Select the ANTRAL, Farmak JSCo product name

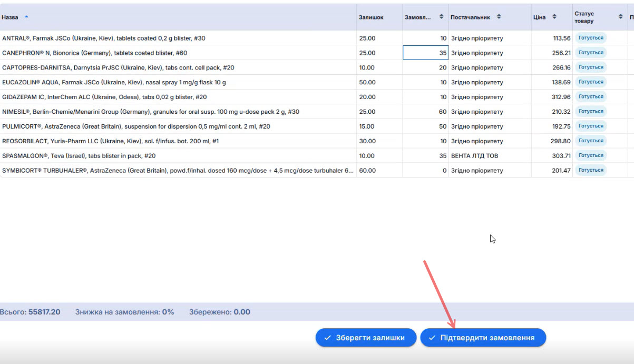click(x=104, y=38)
